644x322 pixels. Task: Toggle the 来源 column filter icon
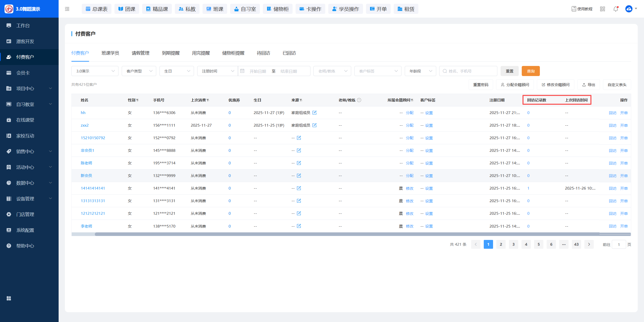tap(301, 100)
